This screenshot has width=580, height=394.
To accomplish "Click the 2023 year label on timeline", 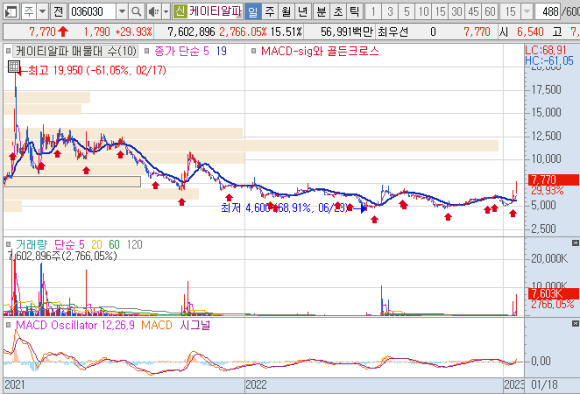I will click(x=514, y=385).
